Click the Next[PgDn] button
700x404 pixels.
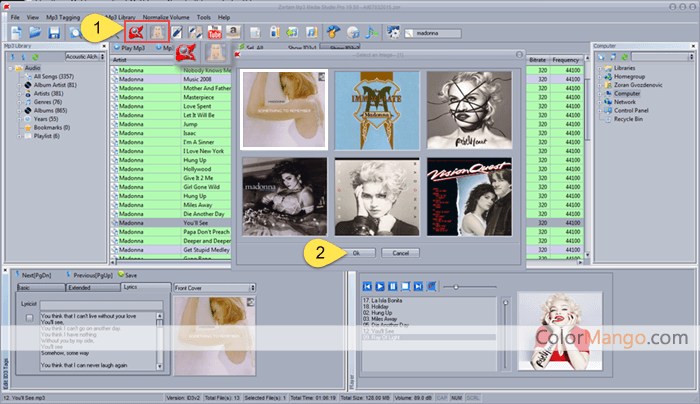[x=33, y=275]
